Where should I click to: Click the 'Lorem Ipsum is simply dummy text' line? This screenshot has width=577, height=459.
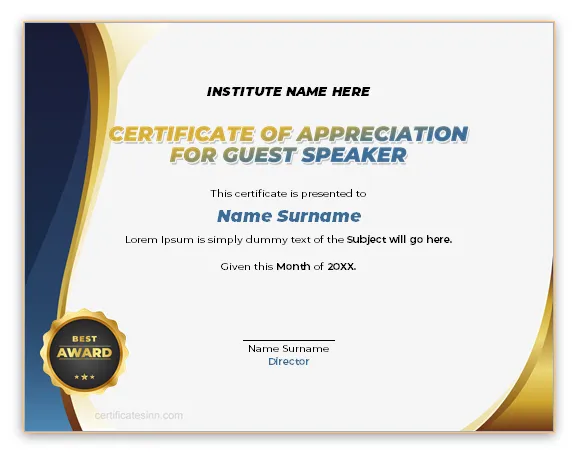pos(288,240)
